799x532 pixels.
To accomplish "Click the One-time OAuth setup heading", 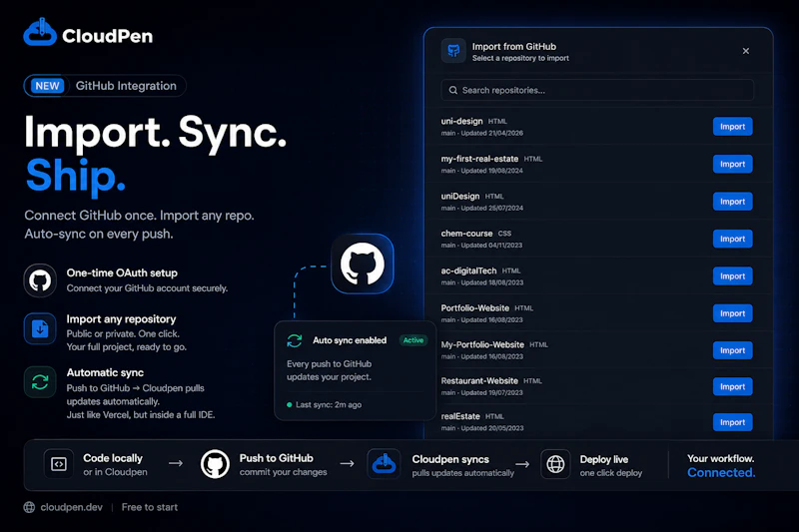I will pyautogui.click(x=122, y=272).
